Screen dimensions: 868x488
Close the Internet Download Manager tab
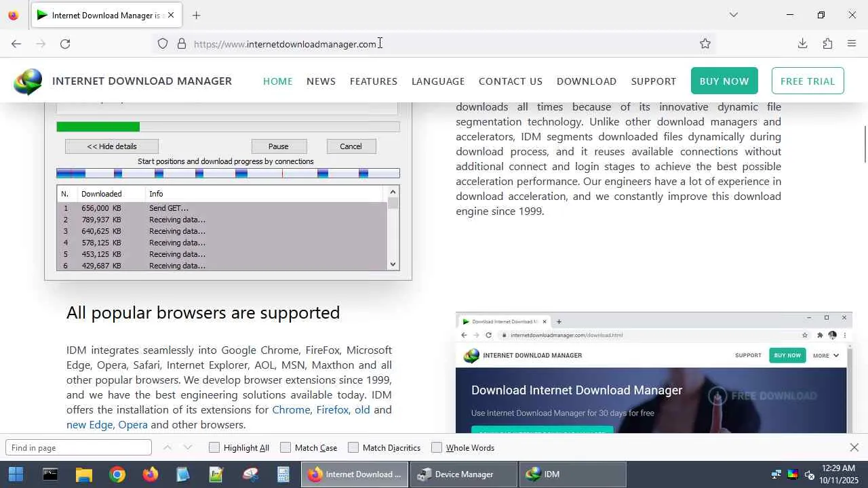coord(171,15)
